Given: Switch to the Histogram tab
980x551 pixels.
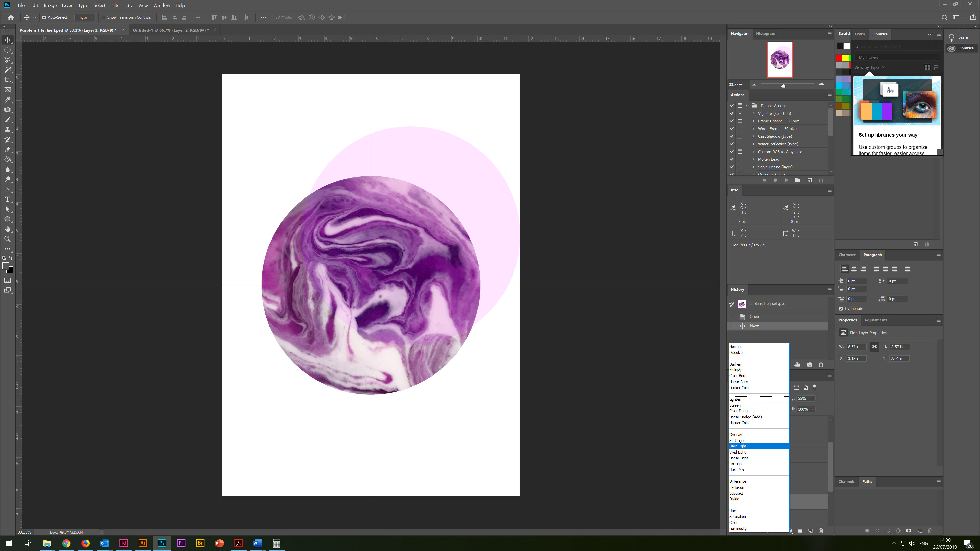Looking at the screenshot, I should click(x=765, y=33).
